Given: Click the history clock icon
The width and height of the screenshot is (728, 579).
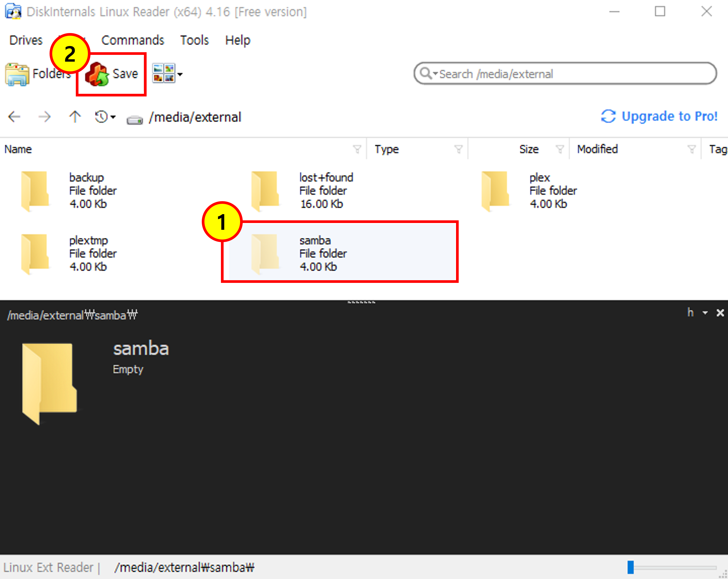Looking at the screenshot, I should [101, 117].
